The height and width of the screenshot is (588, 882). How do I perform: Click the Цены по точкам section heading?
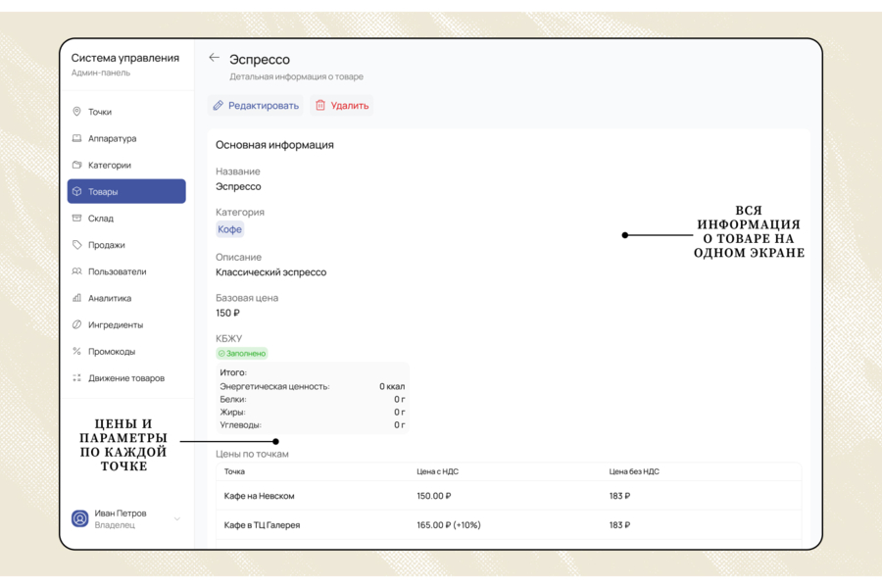tap(252, 454)
